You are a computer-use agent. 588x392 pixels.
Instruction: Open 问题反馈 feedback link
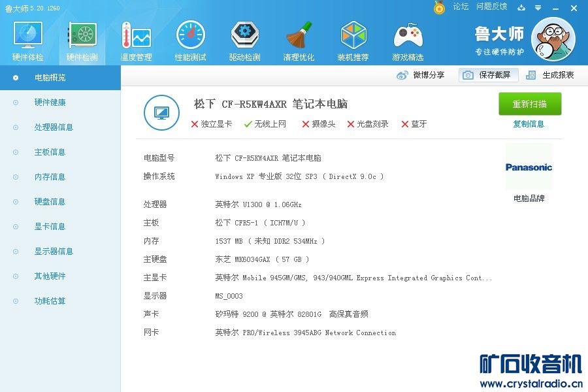(x=491, y=7)
